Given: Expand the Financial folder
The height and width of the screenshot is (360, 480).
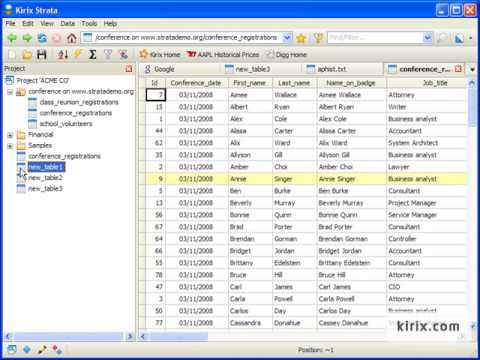Looking at the screenshot, I should pos(10,135).
